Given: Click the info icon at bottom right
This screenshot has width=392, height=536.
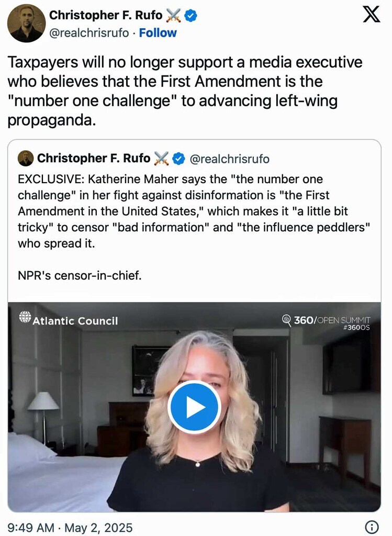Looking at the screenshot, I should click(371, 527).
